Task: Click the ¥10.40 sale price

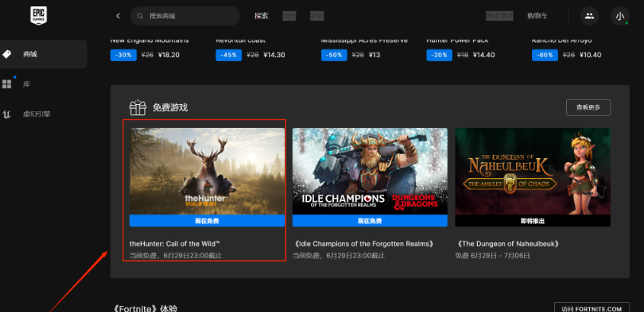Action: point(590,55)
